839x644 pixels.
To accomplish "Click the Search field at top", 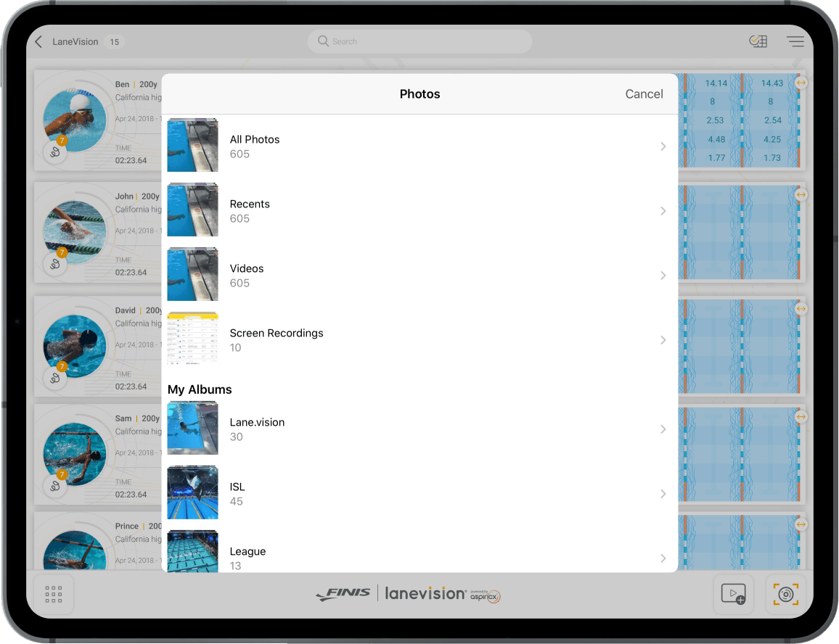I will click(x=419, y=41).
